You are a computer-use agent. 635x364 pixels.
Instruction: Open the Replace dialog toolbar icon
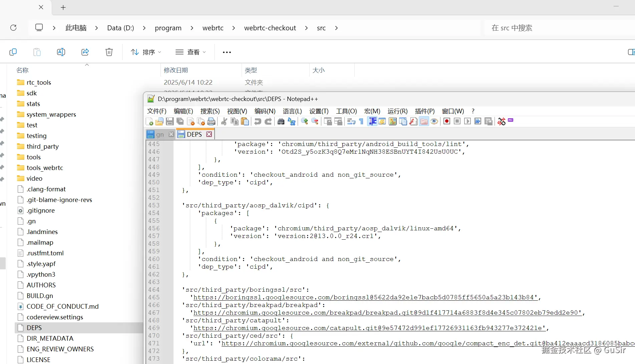(291, 122)
